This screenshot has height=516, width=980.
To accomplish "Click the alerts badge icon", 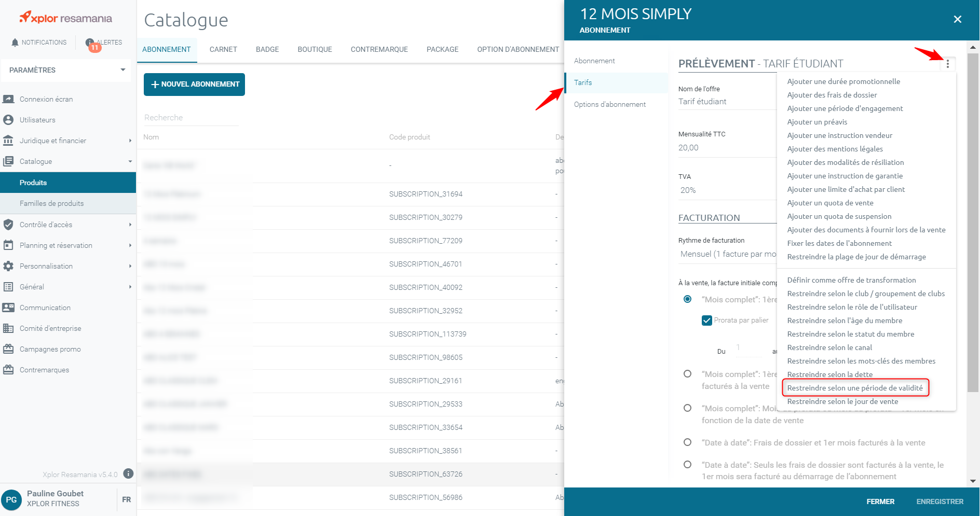I will tap(91, 44).
